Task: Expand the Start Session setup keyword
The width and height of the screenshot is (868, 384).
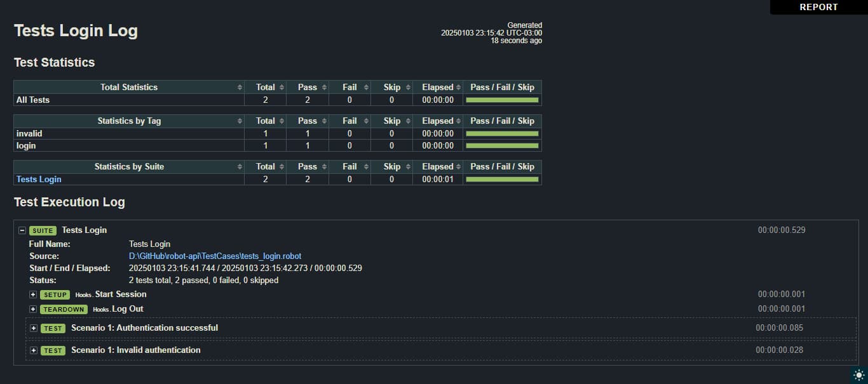Action: pyautogui.click(x=33, y=295)
